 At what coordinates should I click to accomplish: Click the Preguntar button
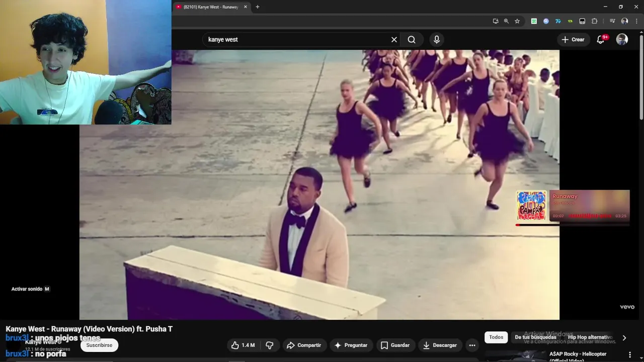pyautogui.click(x=351, y=345)
